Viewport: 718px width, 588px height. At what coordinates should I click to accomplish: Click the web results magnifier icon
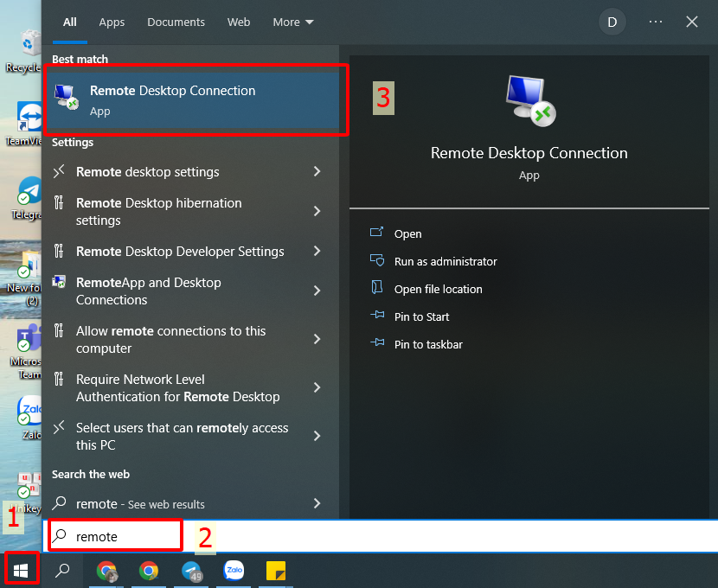coord(59,503)
